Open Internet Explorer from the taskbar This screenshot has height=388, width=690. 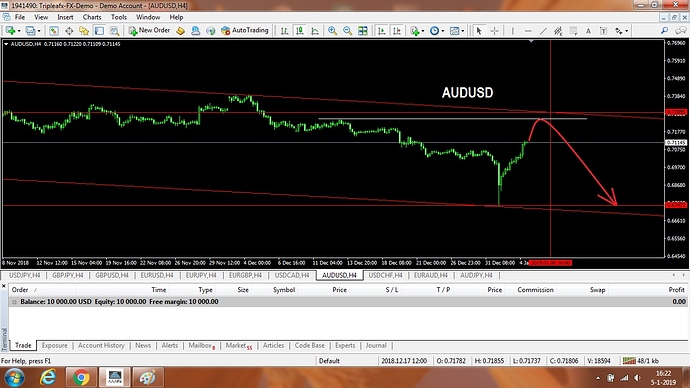coord(48,377)
